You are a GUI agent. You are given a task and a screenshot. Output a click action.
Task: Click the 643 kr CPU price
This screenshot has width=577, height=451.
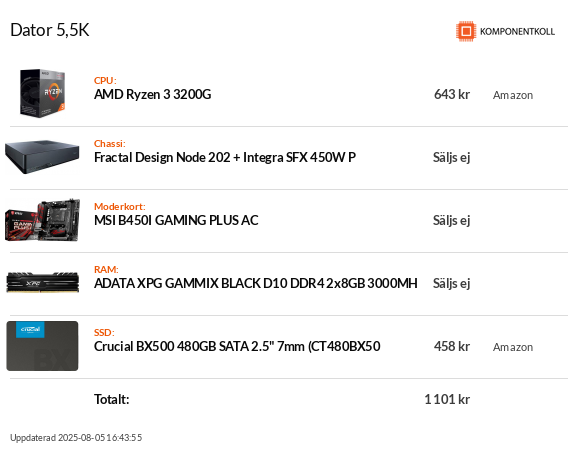pyautogui.click(x=452, y=94)
